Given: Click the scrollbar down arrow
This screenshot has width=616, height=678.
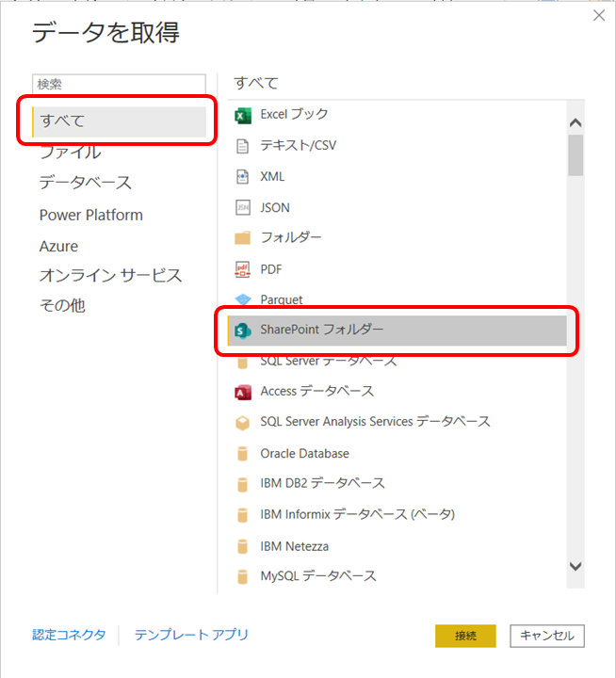Looking at the screenshot, I should coord(575,566).
